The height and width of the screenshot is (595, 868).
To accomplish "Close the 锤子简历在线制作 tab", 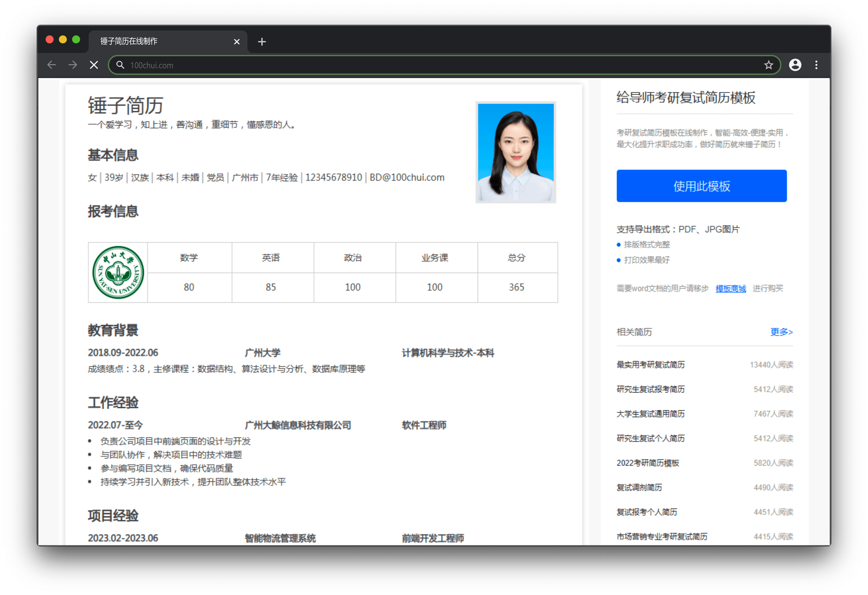I will click(237, 41).
